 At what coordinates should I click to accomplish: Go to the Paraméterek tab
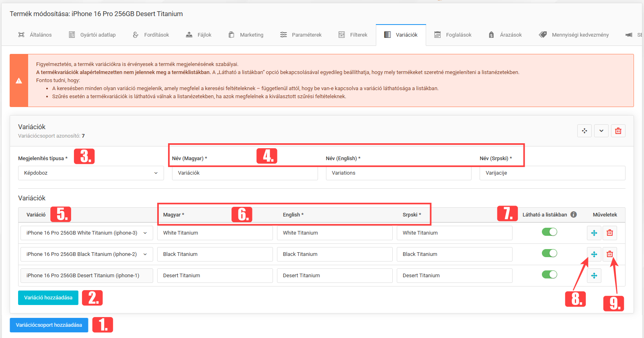click(x=301, y=35)
